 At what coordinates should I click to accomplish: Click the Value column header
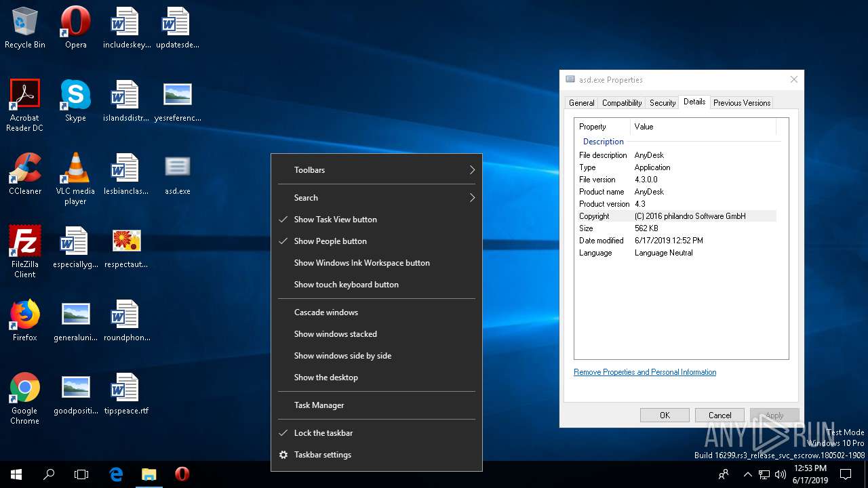coord(703,127)
